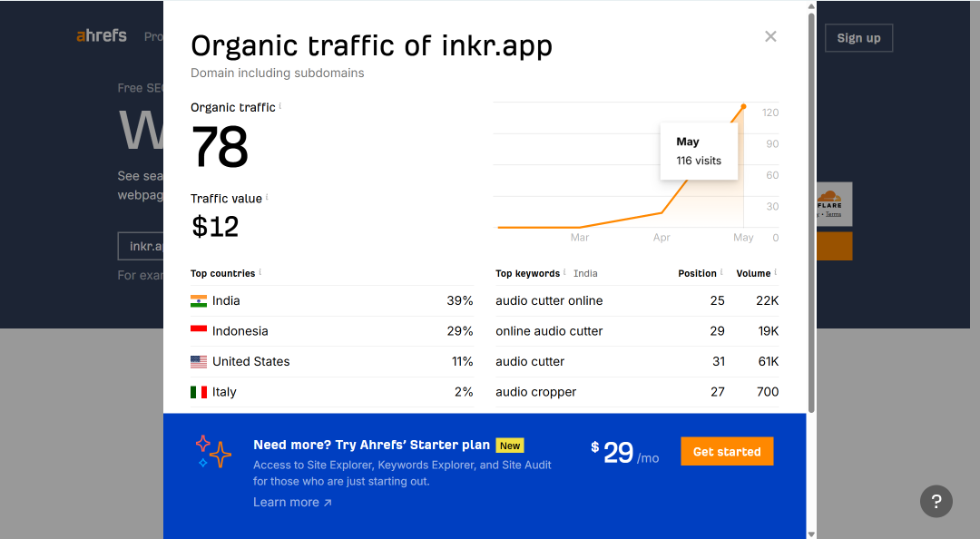Click the Italy country name
This screenshot has width=980, height=539.
(224, 392)
